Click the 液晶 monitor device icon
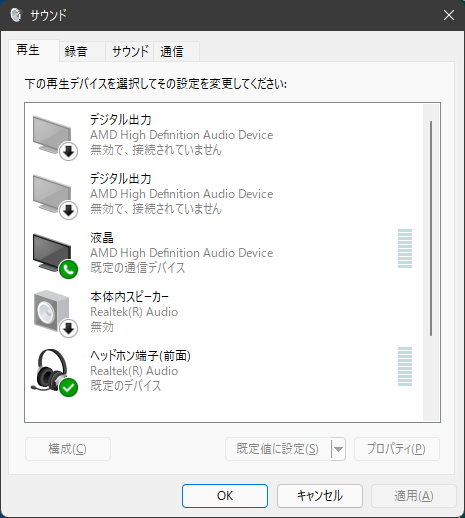465x518 pixels. [55, 255]
